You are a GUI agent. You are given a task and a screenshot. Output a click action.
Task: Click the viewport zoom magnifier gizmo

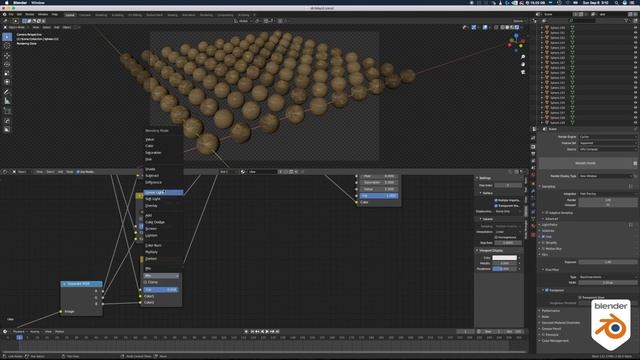523,57
